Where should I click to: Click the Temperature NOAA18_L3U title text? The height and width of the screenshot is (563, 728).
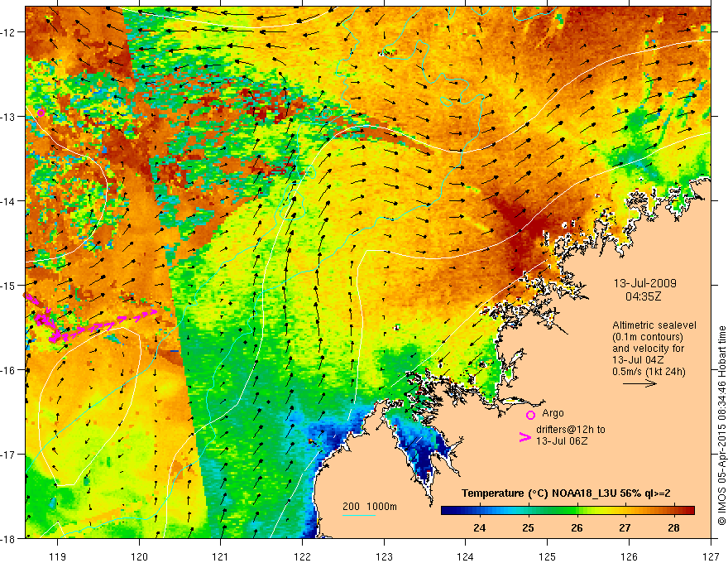point(566,493)
